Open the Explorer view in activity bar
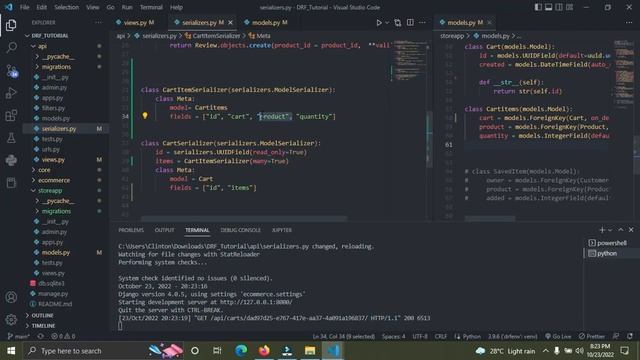This screenshot has width=640, height=360. [11, 25]
